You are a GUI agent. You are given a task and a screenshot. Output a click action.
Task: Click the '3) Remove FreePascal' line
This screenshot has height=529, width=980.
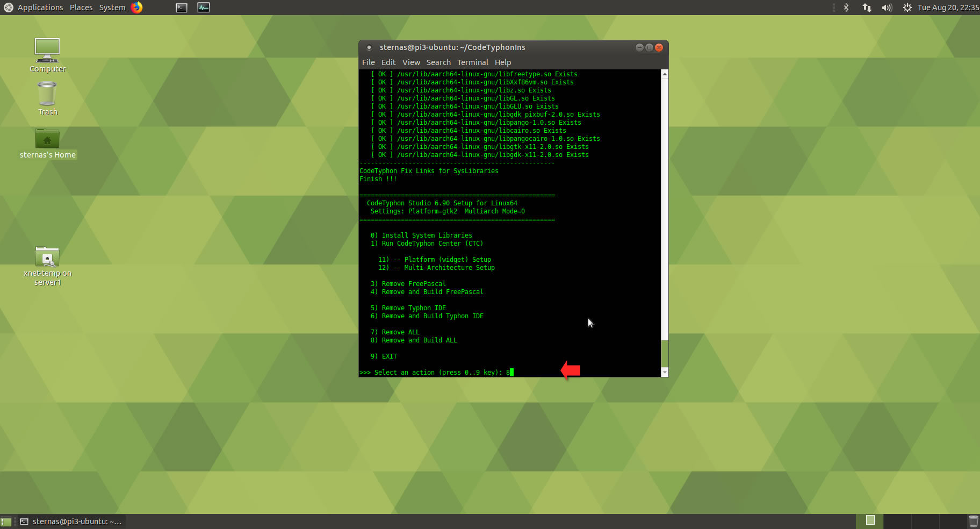click(408, 284)
